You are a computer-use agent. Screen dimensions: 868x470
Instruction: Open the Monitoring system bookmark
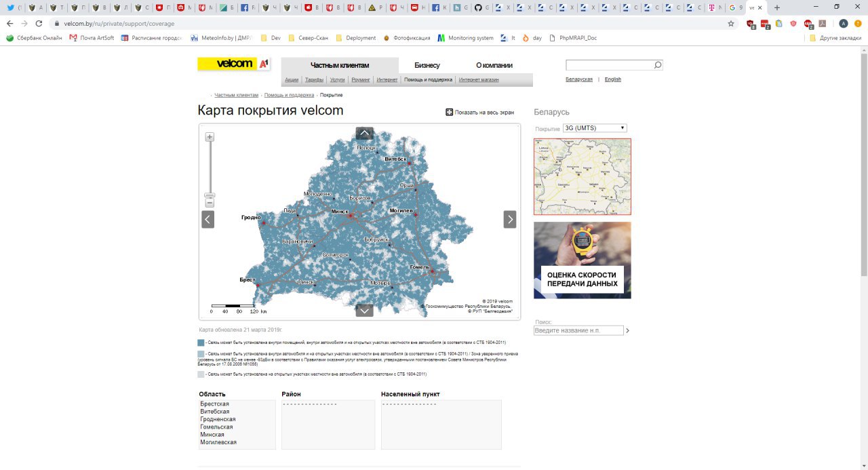point(465,38)
